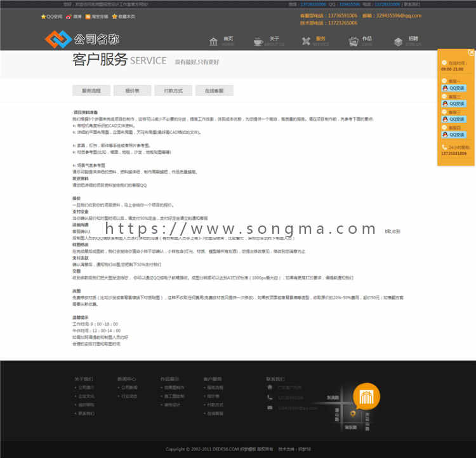Image resolution: width=476 pixels, height=458 pixels.
Task: Click the online-hours clock icon in side panel
Action: [444, 63]
